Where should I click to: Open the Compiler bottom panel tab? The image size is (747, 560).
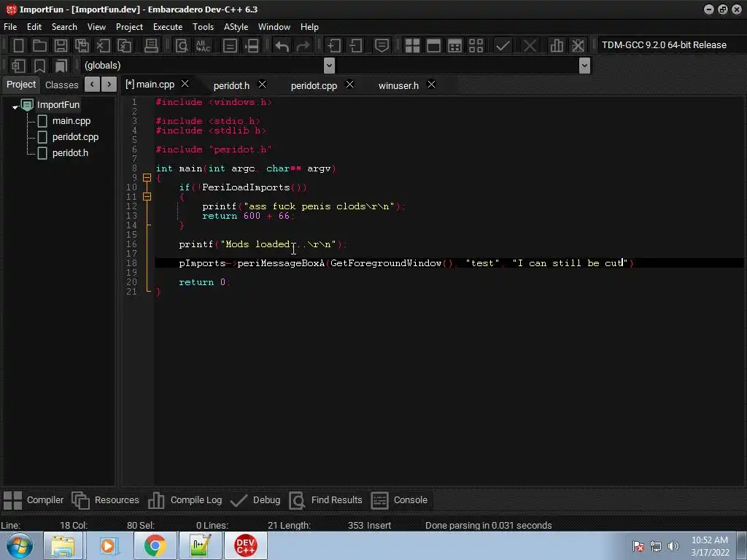coord(34,500)
